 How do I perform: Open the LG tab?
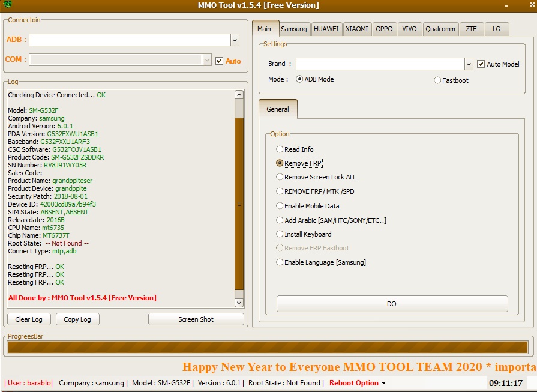(497, 29)
